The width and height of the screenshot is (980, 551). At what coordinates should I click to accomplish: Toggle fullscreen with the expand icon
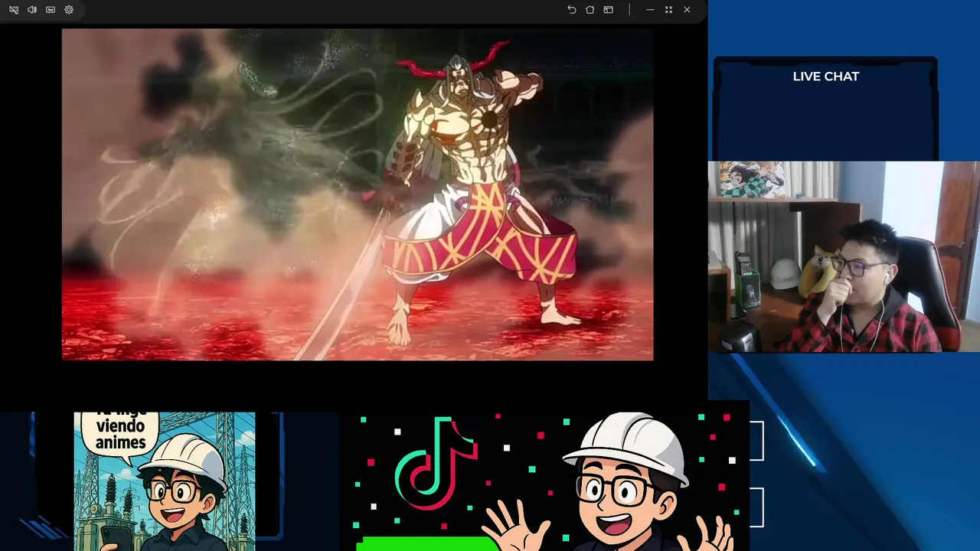pos(668,10)
